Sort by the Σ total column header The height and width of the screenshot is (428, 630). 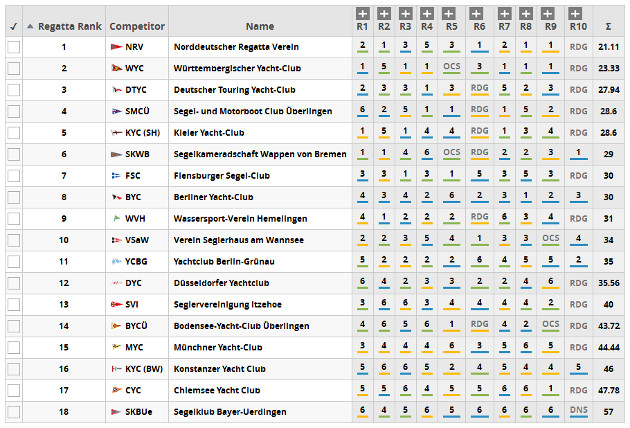[x=608, y=27]
